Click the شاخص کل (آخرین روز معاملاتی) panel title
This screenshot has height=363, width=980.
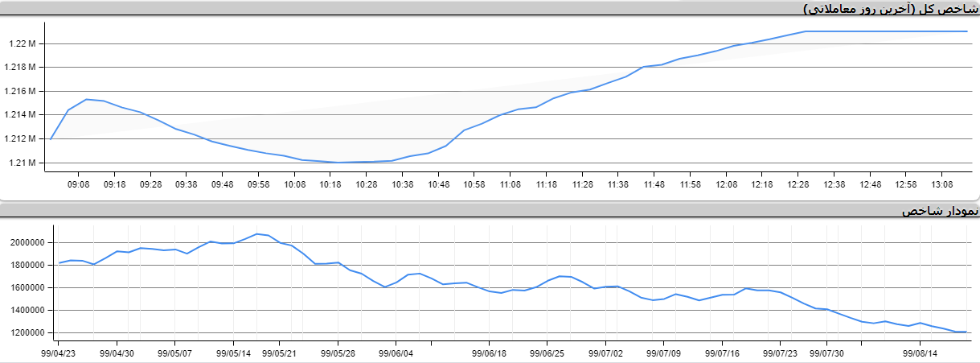point(891,8)
